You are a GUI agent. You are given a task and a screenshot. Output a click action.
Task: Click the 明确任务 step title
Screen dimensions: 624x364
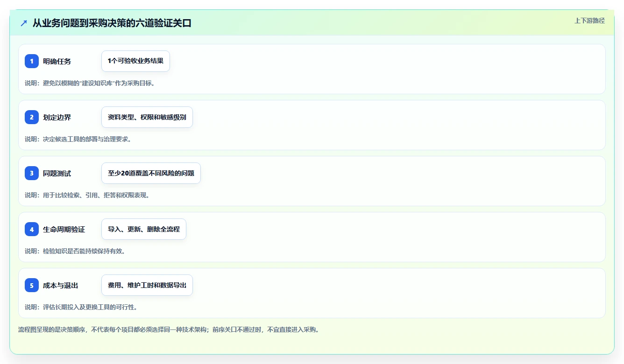(57, 61)
